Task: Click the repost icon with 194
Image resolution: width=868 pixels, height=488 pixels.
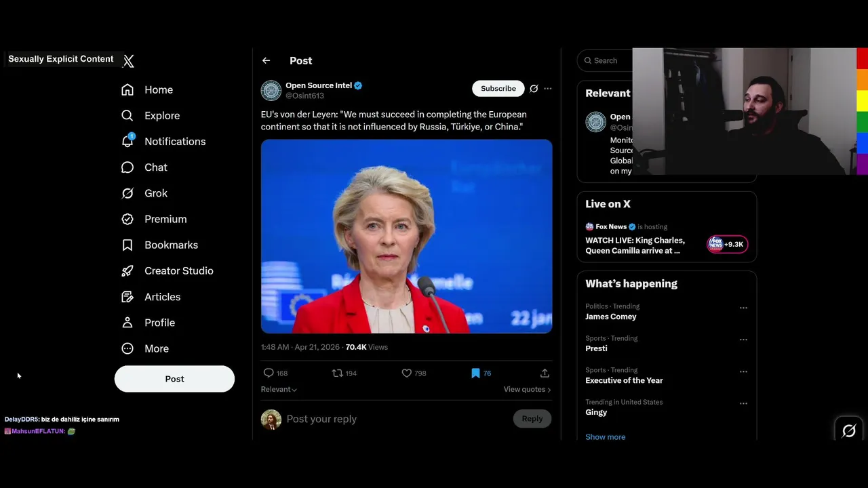Action: [337, 373]
